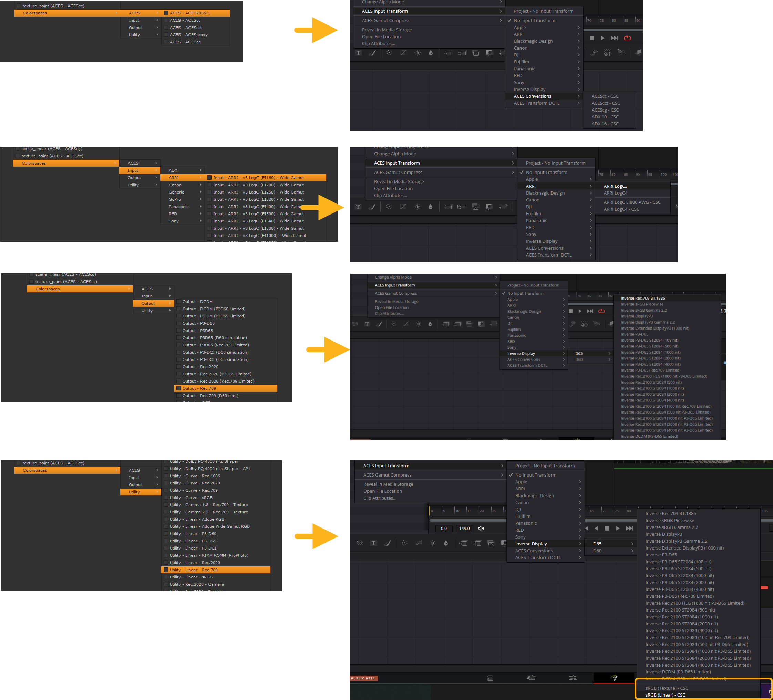Image resolution: width=773 pixels, height=700 pixels.
Task: Check the ACES - ACES2065-1 colorspace box
Action: pos(166,13)
